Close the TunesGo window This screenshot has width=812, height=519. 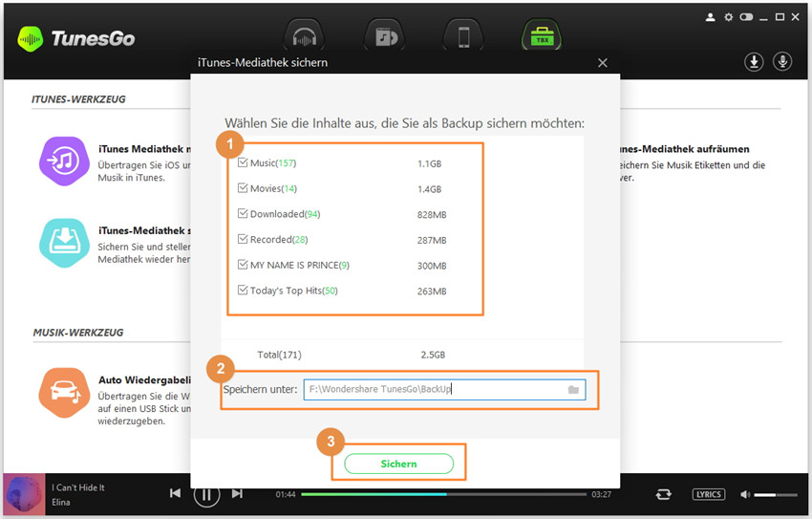tap(796, 17)
